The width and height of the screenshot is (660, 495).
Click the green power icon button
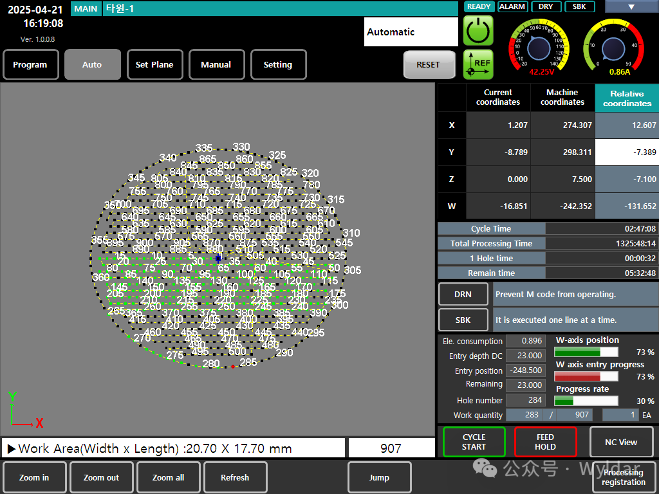[478, 30]
